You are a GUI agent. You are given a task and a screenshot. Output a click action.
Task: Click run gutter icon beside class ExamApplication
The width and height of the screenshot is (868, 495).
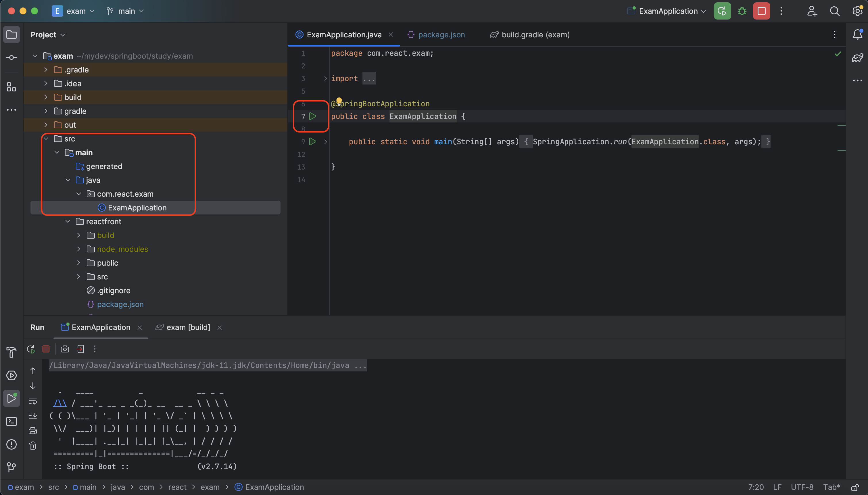pos(313,116)
